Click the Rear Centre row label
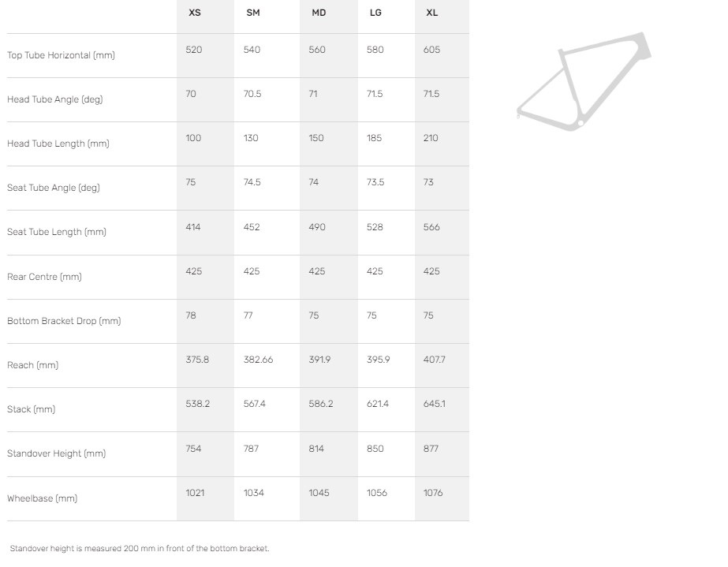 pos(44,277)
